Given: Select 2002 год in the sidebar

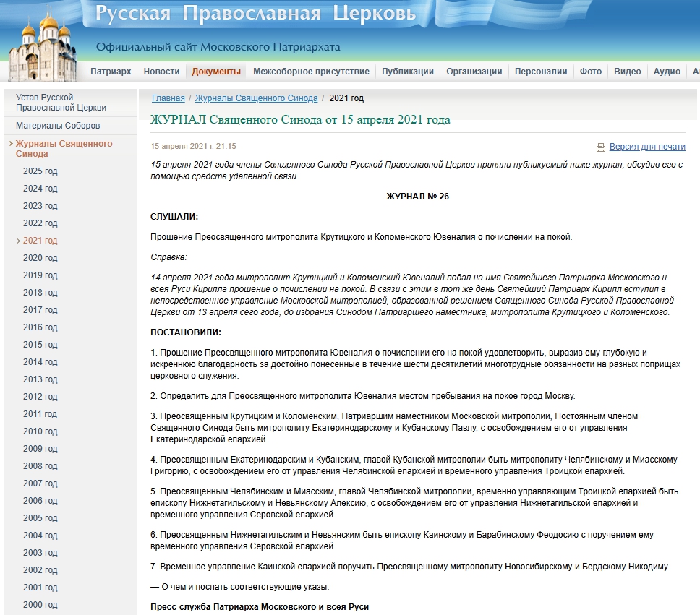Looking at the screenshot, I should (40, 570).
